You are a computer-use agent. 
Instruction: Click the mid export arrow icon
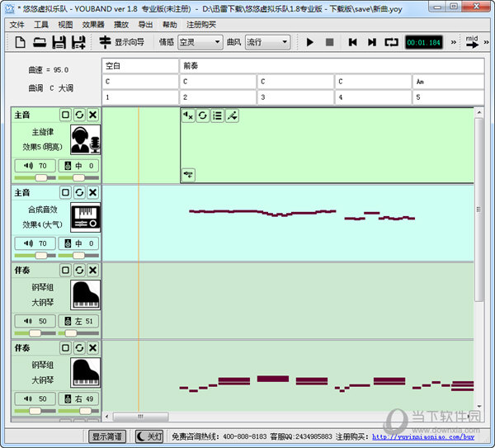coord(472,42)
